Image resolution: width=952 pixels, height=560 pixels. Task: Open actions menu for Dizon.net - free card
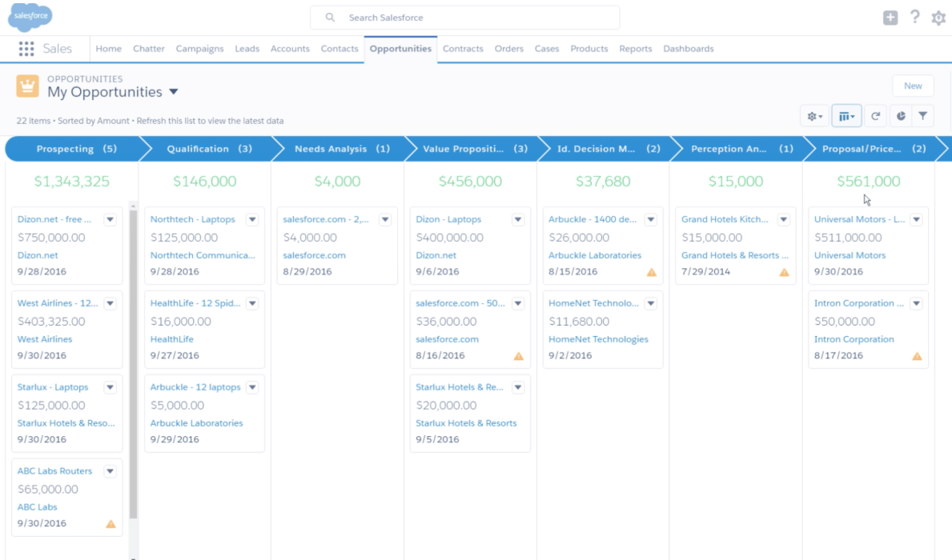(110, 220)
